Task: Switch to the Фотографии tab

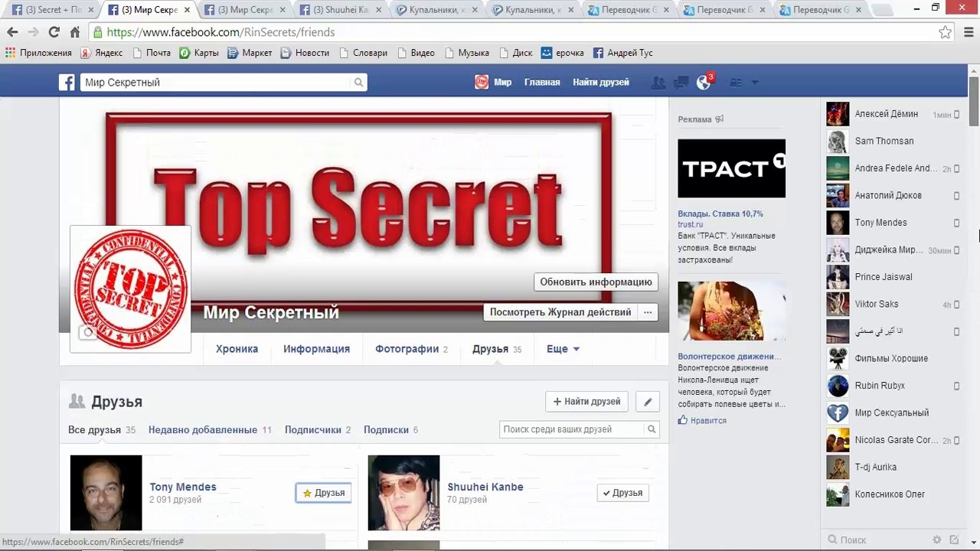Action: click(x=411, y=349)
